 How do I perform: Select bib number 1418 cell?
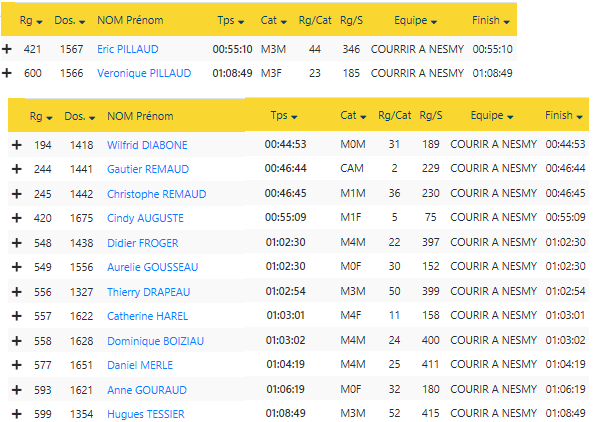82,145
